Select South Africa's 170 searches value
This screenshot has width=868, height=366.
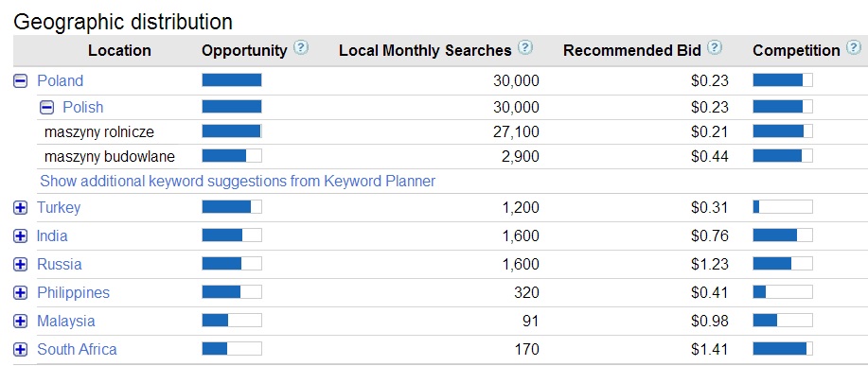pos(526,349)
